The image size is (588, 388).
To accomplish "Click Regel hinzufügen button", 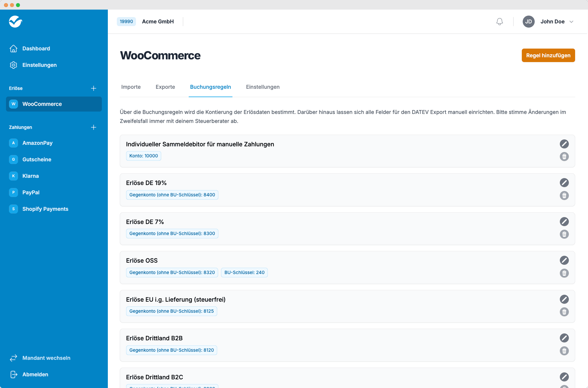I will click(548, 55).
